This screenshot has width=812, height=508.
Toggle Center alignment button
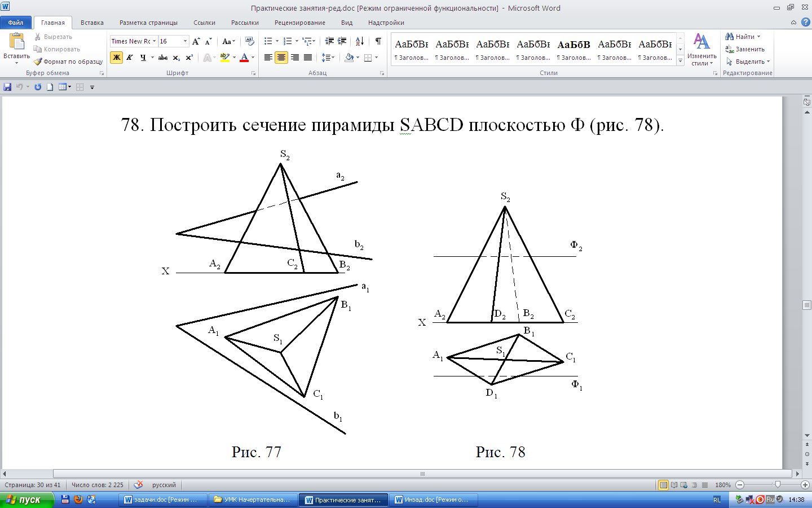click(281, 58)
